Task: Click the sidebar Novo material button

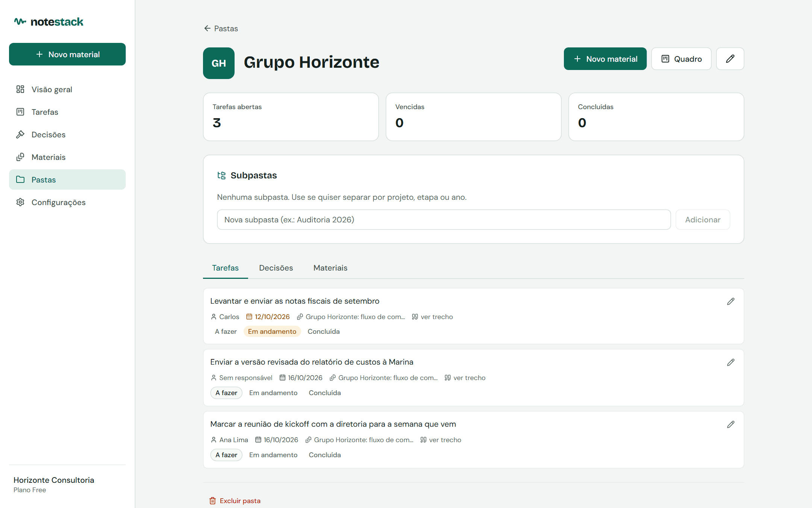Action: click(67, 54)
